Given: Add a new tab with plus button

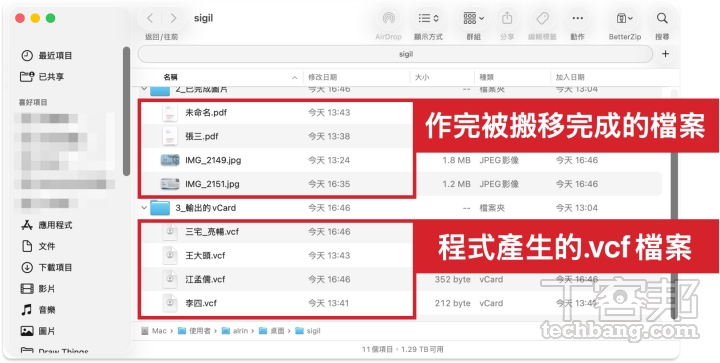Looking at the screenshot, I should tap(665, 54).
